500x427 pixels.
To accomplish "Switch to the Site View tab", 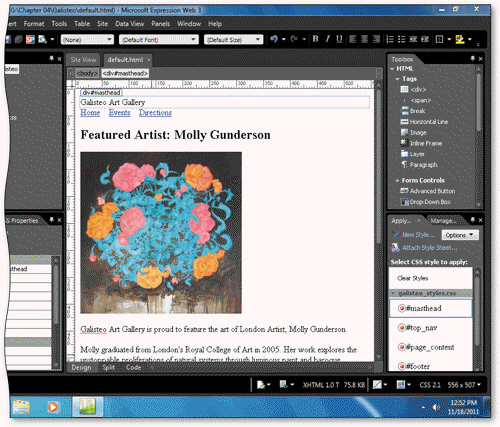I will click(x=83, y=60).
